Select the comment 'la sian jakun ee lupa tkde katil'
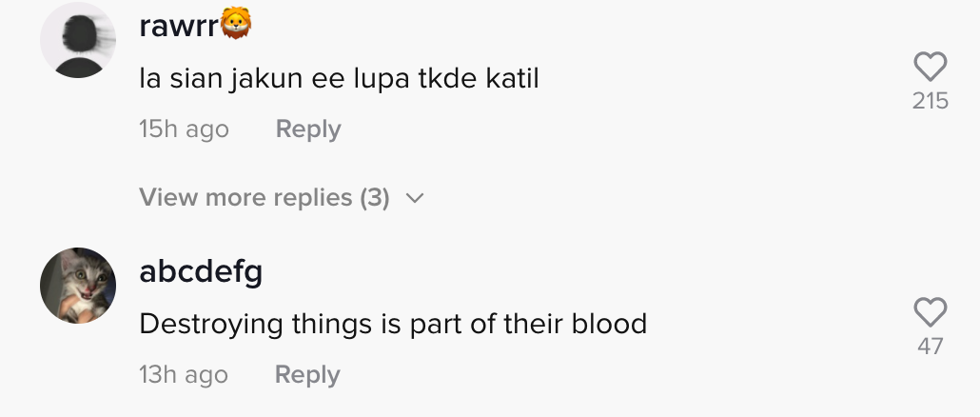Screen dimensions: 980x417 point(339,78)
